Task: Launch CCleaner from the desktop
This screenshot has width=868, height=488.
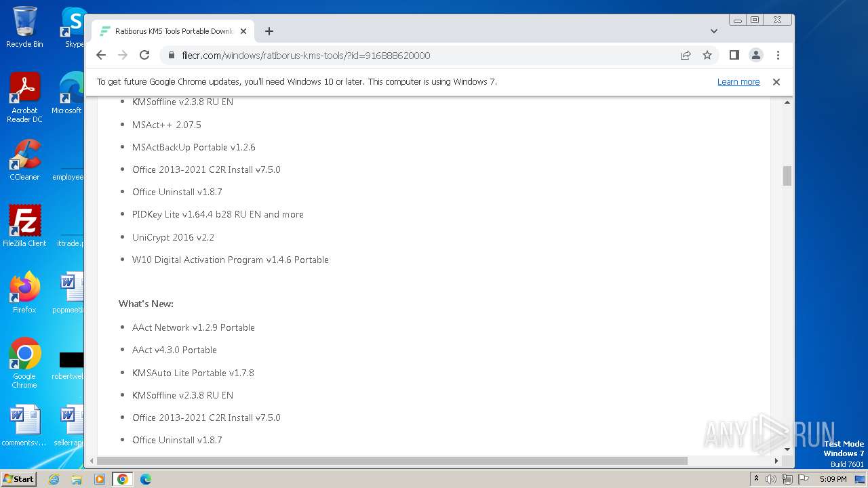Action: pos(24,160)
